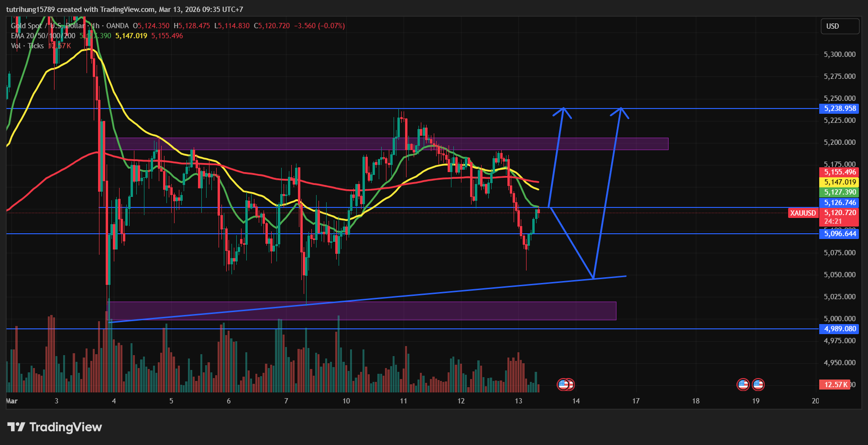Click date 10 on the time axis
Viewport: 868px width, 445px height.
[346, 401]
